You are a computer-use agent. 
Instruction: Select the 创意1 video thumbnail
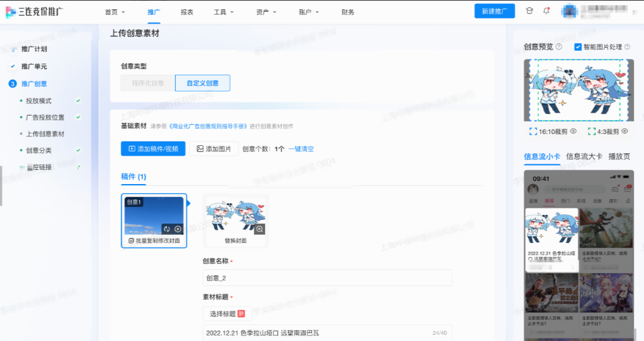(154, 216)
